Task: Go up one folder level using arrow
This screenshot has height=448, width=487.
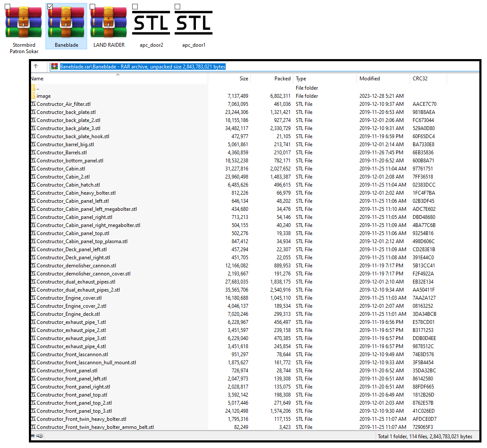Action: pyautogui.click(x=36, y=66)
